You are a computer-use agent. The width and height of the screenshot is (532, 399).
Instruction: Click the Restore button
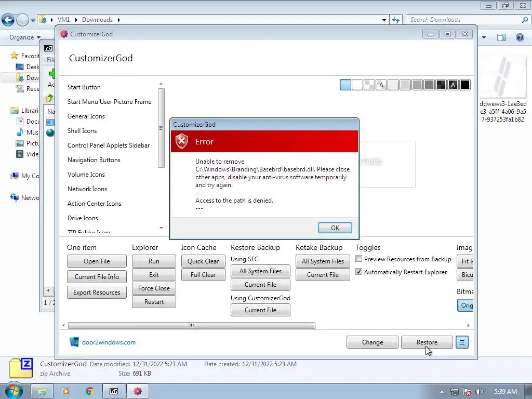[427, 342]
